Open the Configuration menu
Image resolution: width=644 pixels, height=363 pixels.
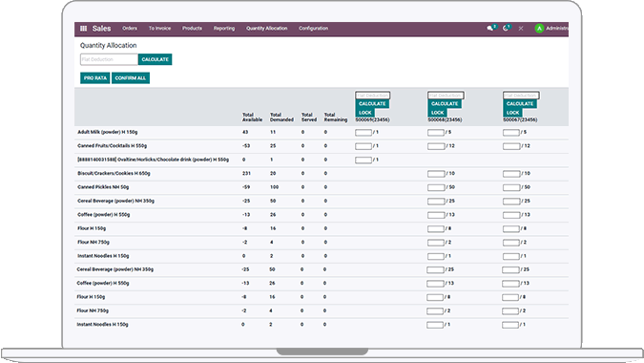tap(313, 29)
